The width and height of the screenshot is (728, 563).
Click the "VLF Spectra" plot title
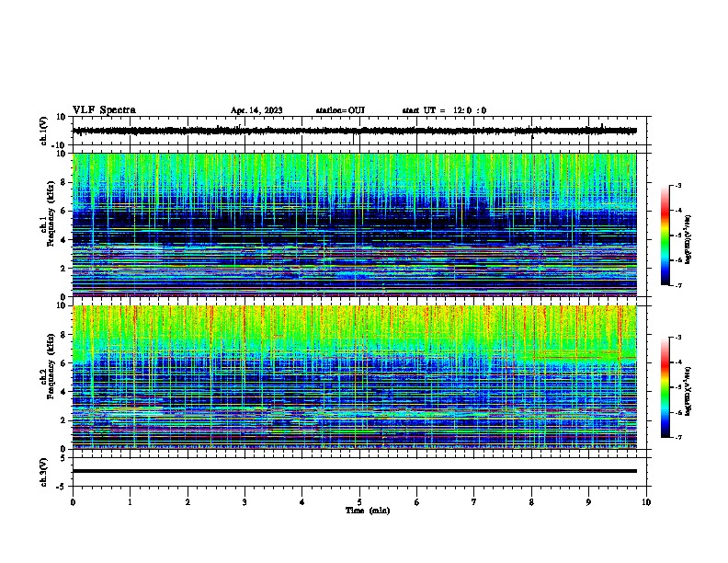click(104, 110)
